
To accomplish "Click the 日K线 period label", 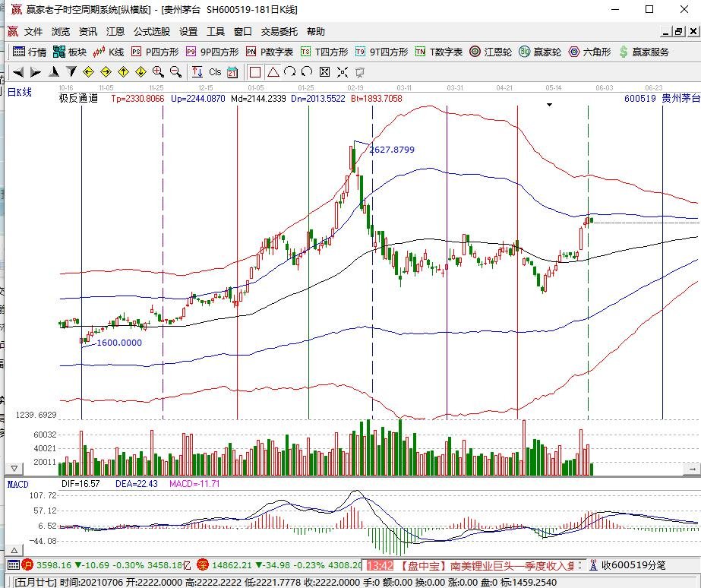I will tap(20, 92).
